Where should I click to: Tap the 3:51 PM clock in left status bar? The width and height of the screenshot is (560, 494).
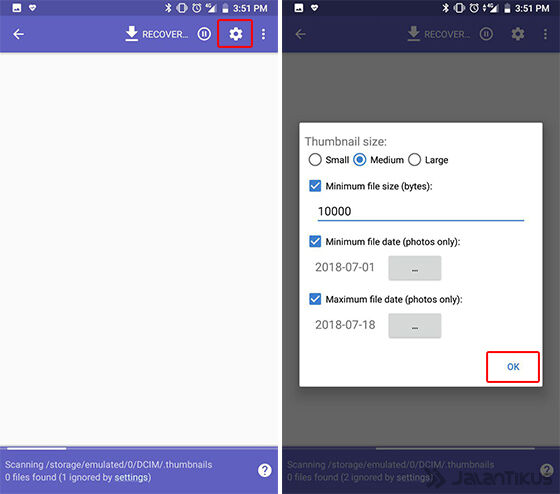(x=250, y=8)
